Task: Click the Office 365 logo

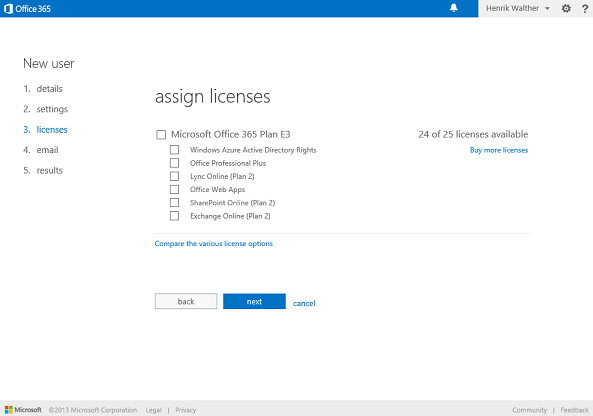Action: coord(27,8)
